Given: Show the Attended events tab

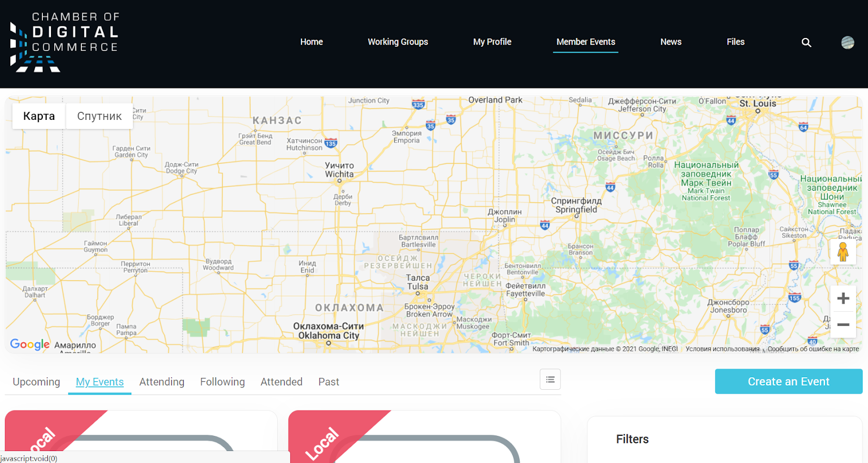Looking at the screenshot, I should tap(282, 382).
